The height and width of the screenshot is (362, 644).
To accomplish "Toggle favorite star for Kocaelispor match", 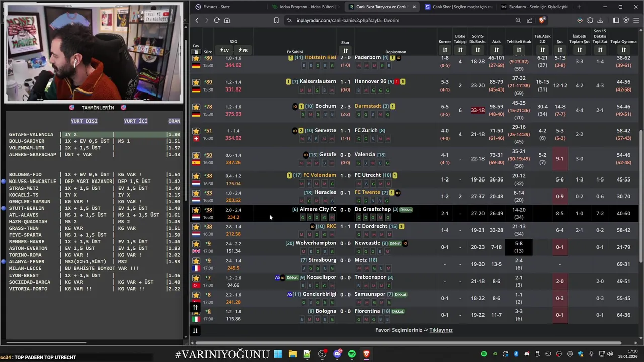I will tap(196, 278).
